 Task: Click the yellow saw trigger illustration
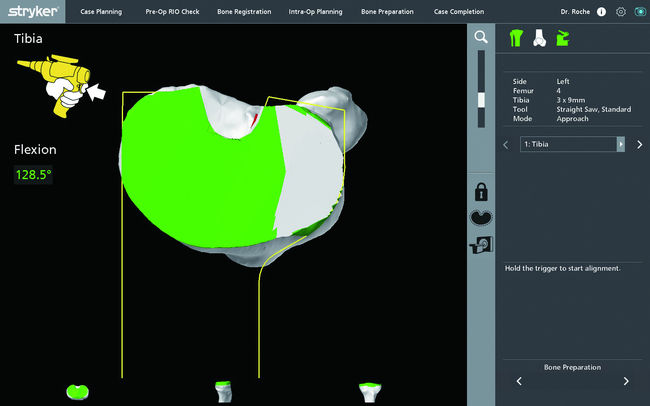tap(61, 85)
